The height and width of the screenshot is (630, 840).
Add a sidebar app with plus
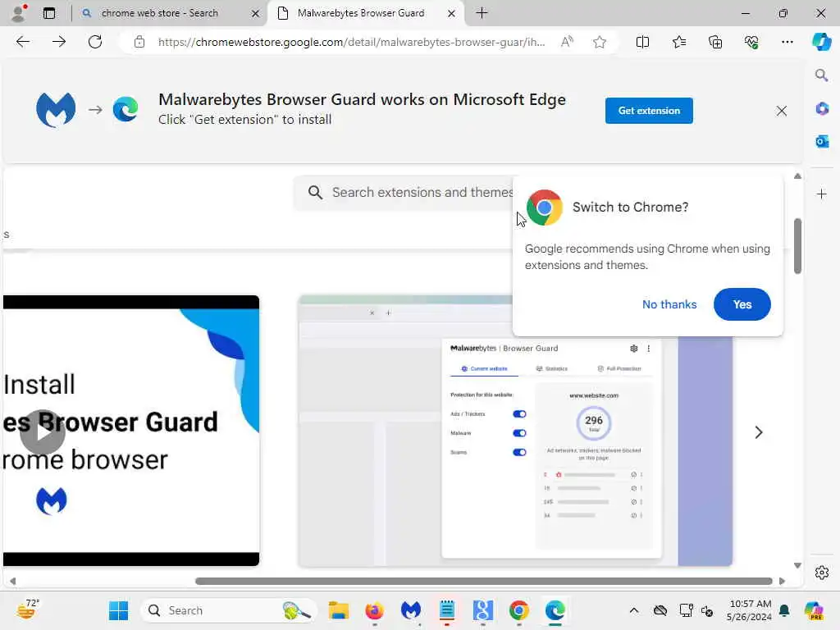point(822,194)
